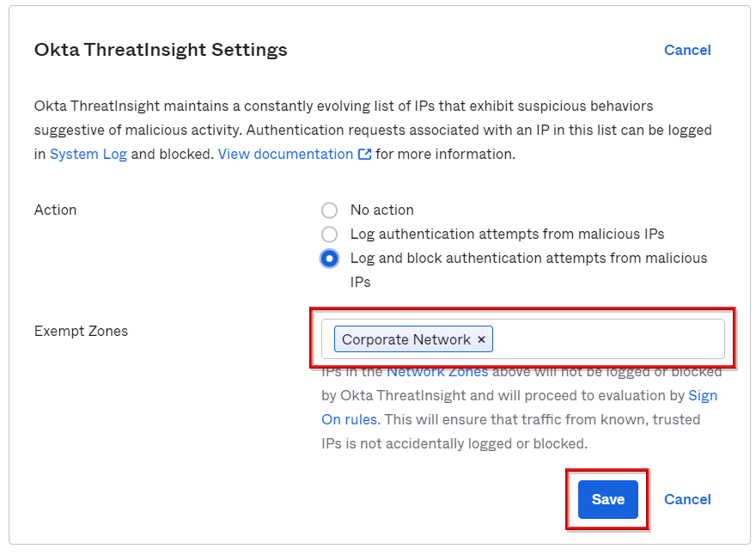Select Log authentication attempts from malicious IPs
756x555 pixels.
(x=329, y=235)
